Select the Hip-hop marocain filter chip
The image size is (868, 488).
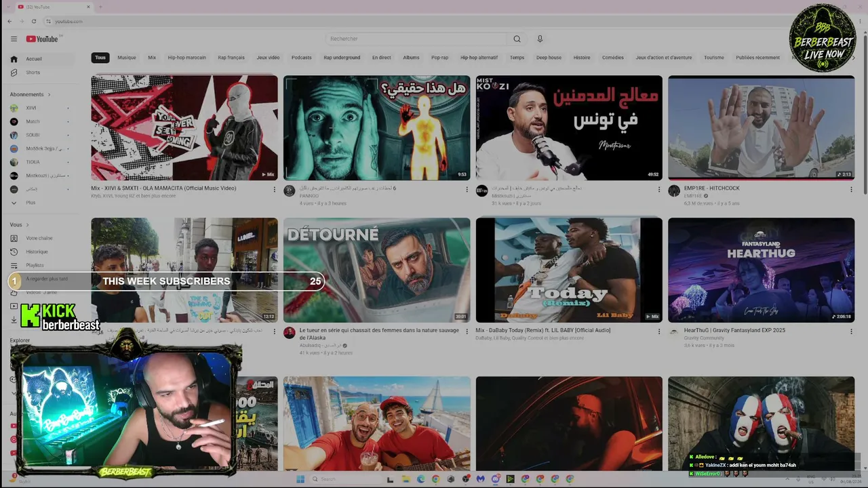click(186, 58)
